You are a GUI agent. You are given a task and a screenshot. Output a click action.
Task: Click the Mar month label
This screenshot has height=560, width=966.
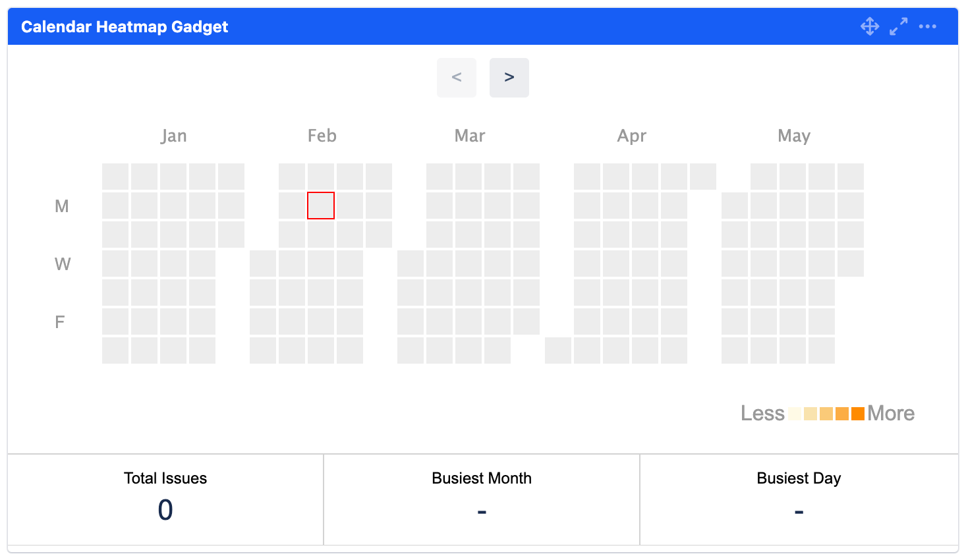tap(470, 136)
